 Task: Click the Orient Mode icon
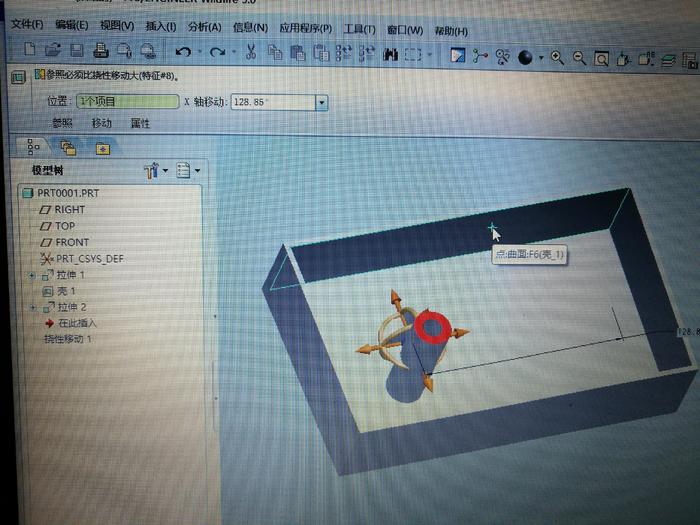pyautogui.click(x=503, y=57)
